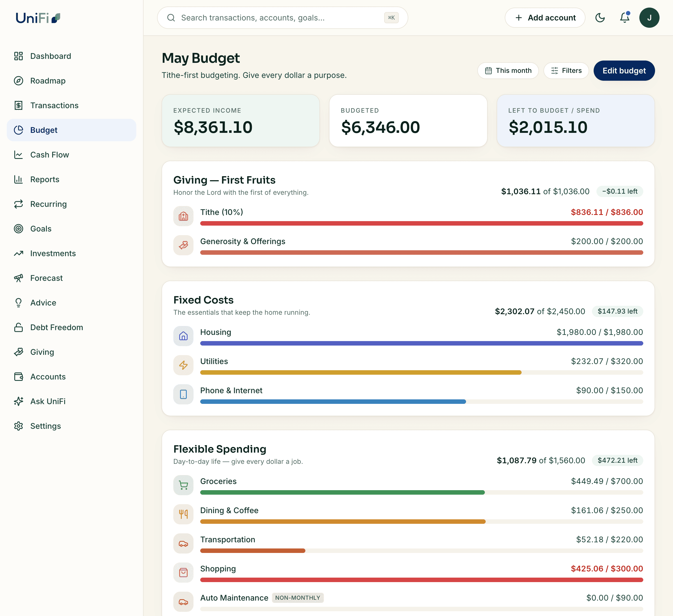This screenshot has width=673, height=616.
Task: Click the Auto Maintenance $0.00 / $90.00 amount
Action: (x=614, y=598)
